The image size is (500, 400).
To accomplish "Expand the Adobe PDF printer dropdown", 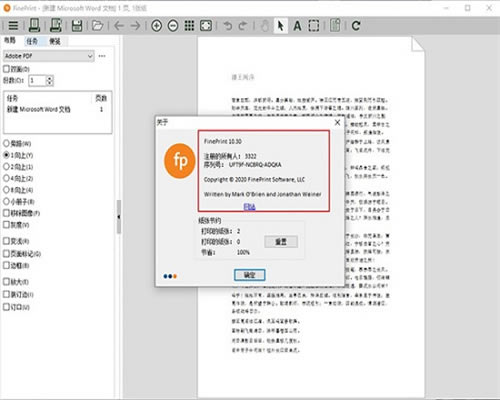I will coord(49,56).
